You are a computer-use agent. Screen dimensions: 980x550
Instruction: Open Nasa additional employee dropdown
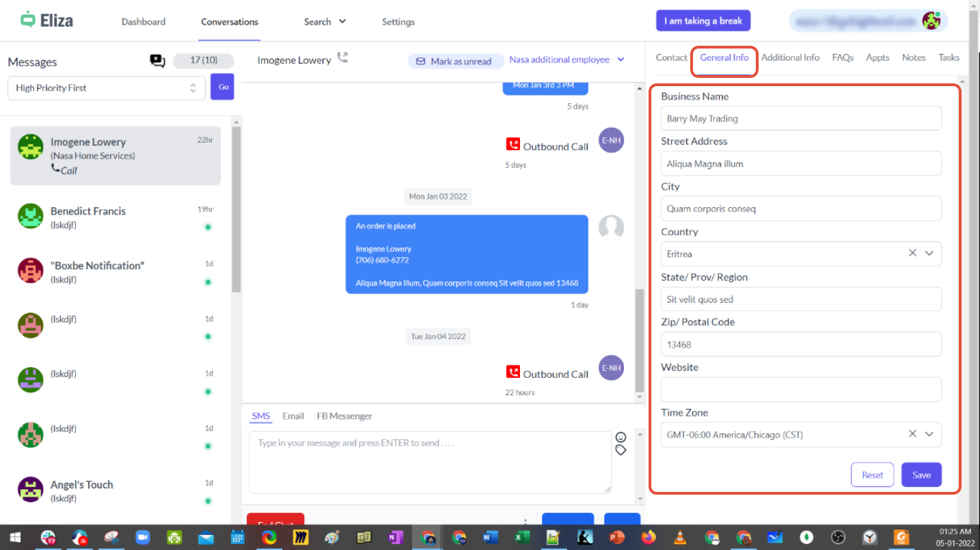click(x=567, y=60)
